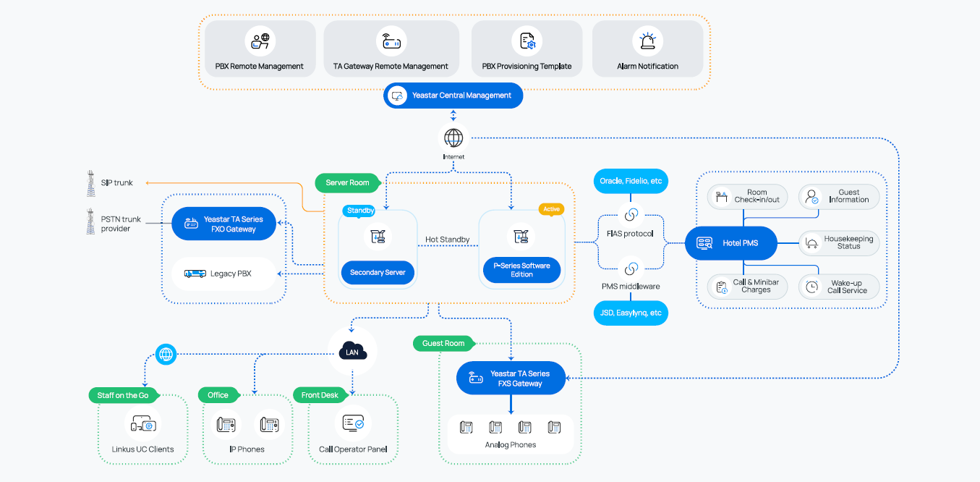Click the blue globe icon above Staff on the Go
Image resolution: width=980 pixels, height=482 pixels.
click(x=166, y=354)
